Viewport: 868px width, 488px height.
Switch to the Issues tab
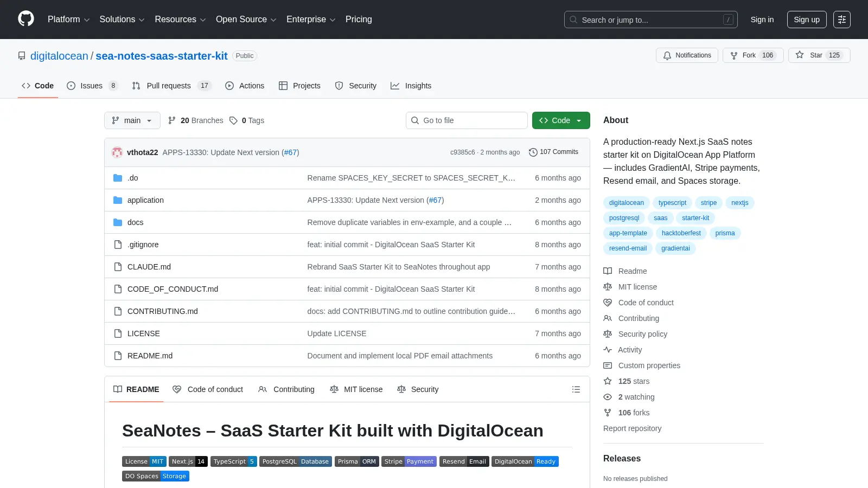92,86
